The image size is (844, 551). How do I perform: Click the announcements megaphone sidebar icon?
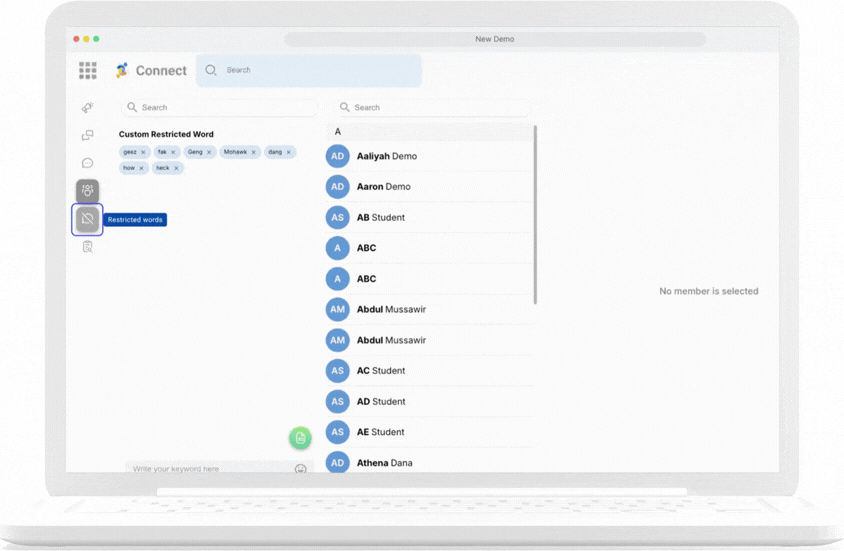[x=88, y=108]
